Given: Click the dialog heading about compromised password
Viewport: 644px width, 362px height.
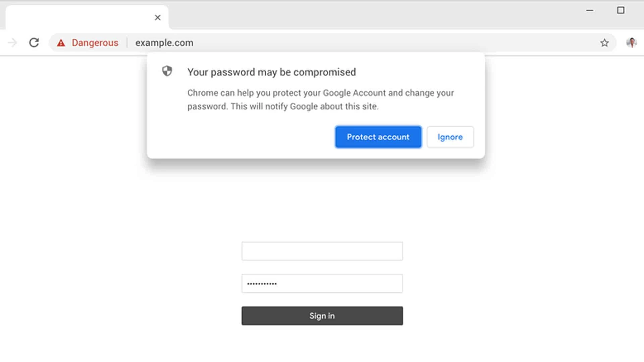Looking at the screenshot, I should tap(271, 72).
